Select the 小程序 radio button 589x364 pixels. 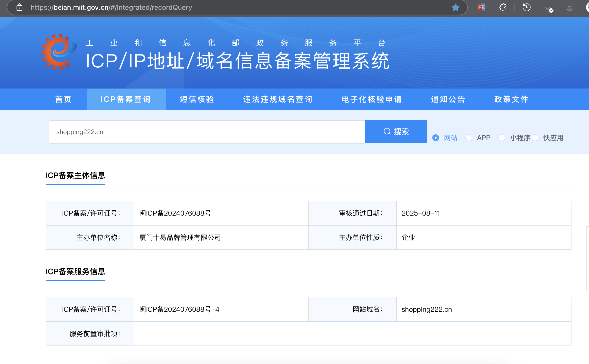502,138
